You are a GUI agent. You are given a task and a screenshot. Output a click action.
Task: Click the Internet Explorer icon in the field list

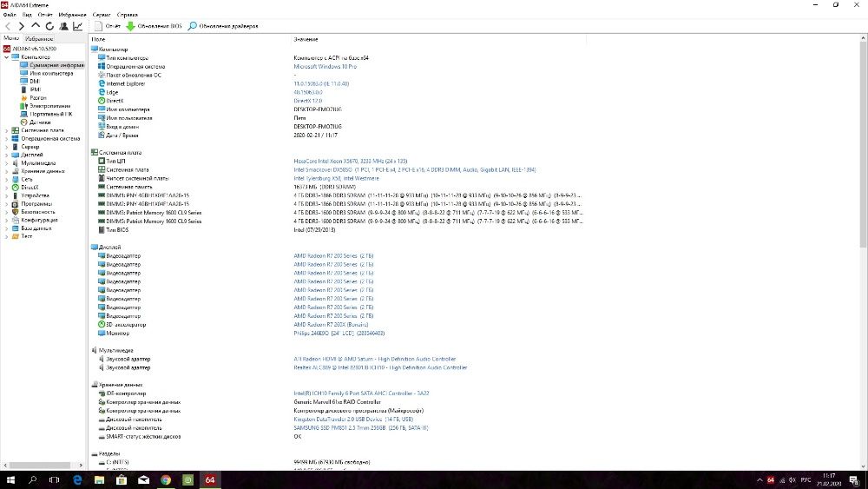coord(102,83)
